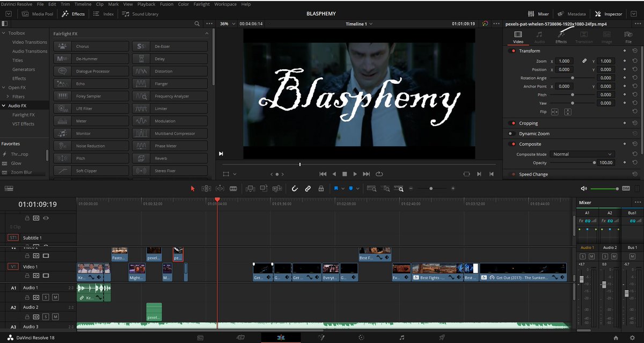Click Detail Zoom icon
This screenshot has height=343, width=644.
(x=385, y=188)
